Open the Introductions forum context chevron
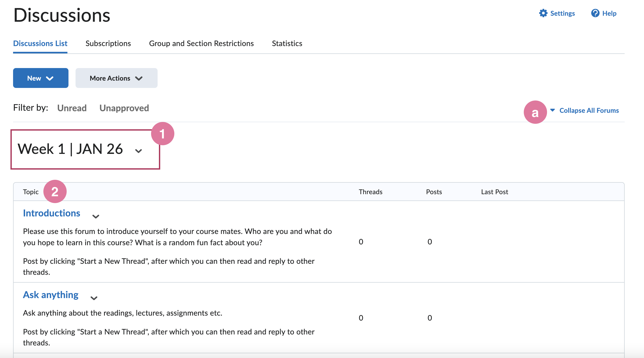Viewport: 644px width, 358px height. 96,216
